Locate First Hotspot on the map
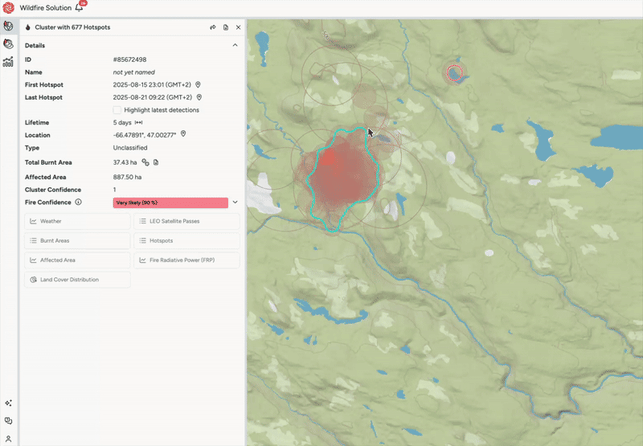This screenshot has width=643, height=446. click(198, 84)
